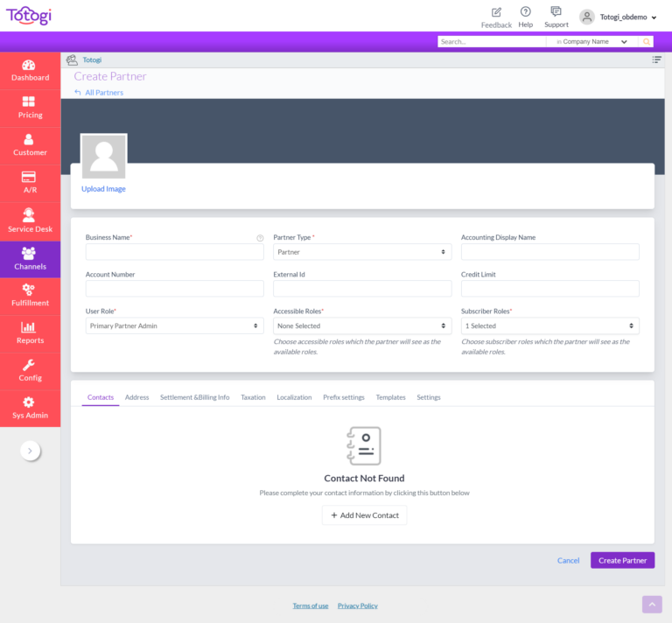Click the list view icon at top right
The width and height of the screenshot is (672, 623).
[656, 59]
